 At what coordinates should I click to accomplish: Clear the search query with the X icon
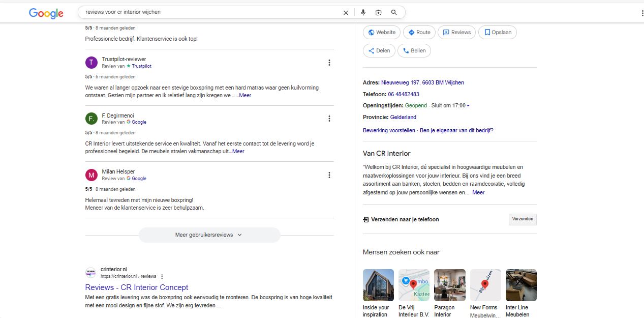346,12
